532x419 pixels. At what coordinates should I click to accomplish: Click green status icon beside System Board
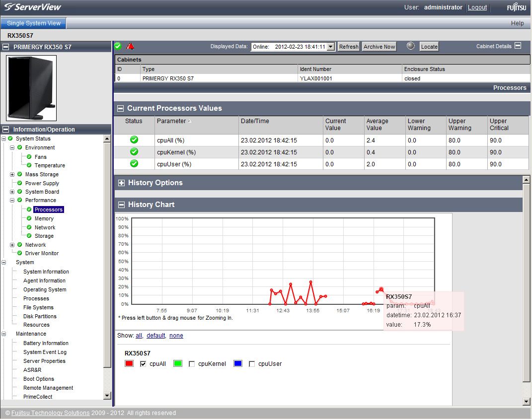pos(20,192)
